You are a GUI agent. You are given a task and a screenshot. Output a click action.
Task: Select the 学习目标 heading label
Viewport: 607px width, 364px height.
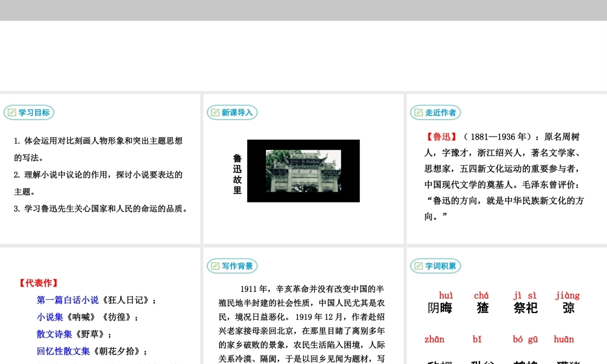(x=34, y=113)
